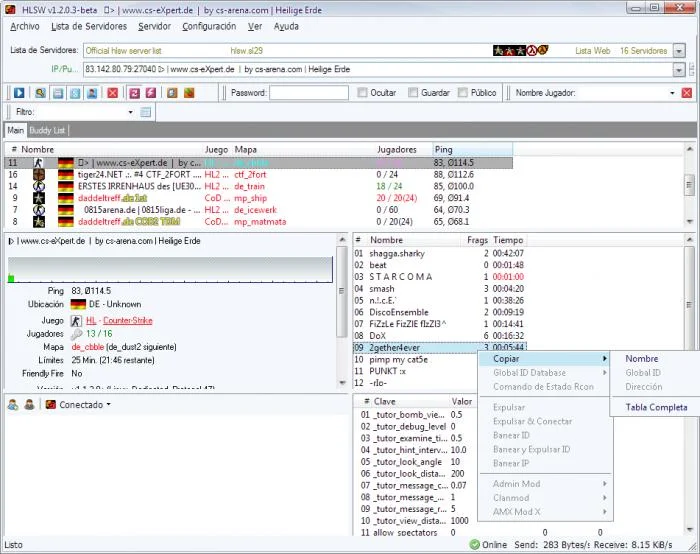Viewport: 700px width, 554px height.
Task: Choose Tabla Completa in Copiar submenu
Action: [656, 407]
